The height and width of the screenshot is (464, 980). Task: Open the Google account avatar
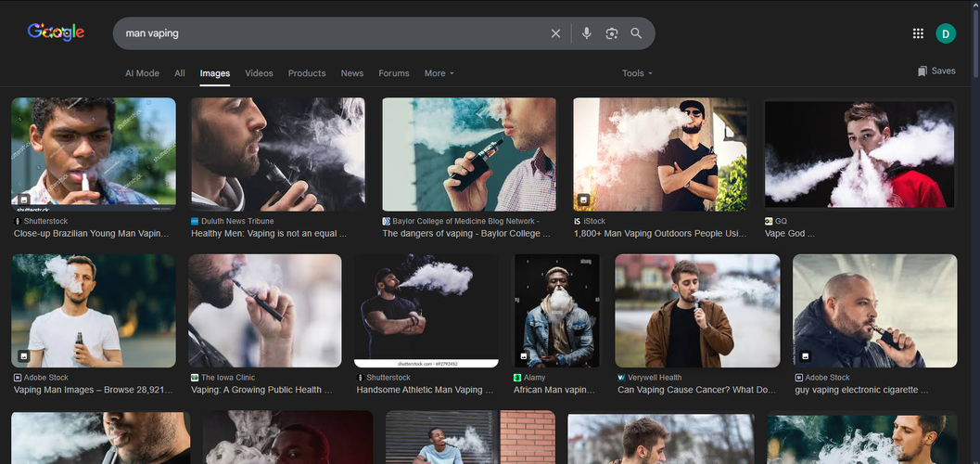tap(945, 33)
